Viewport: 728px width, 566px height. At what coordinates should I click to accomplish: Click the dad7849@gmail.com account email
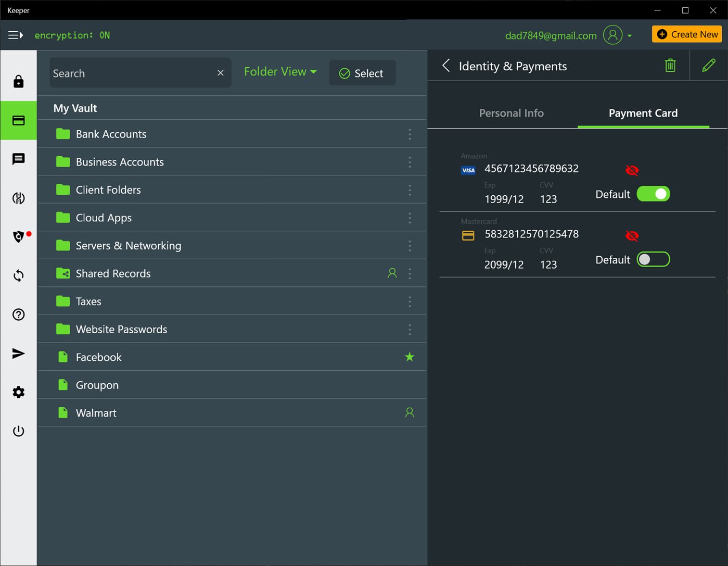(551, 35)
